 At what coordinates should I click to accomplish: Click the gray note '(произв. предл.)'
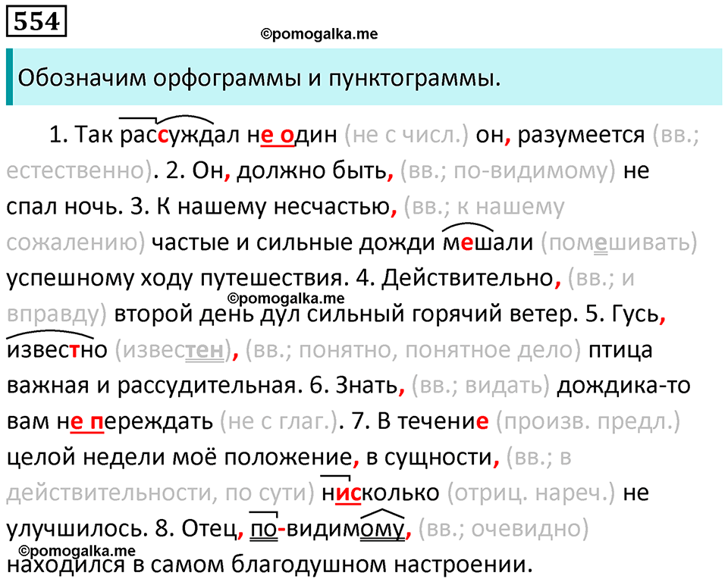(588, 421)
